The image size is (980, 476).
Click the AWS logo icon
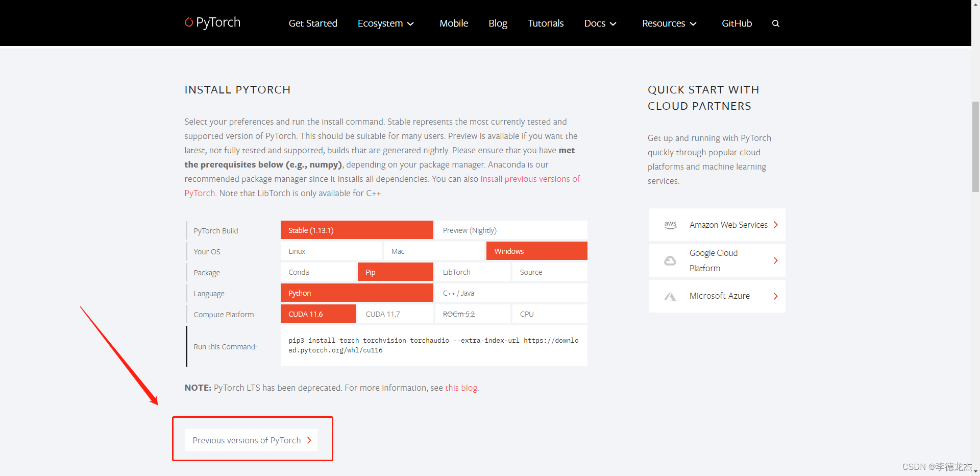(670, 225)
